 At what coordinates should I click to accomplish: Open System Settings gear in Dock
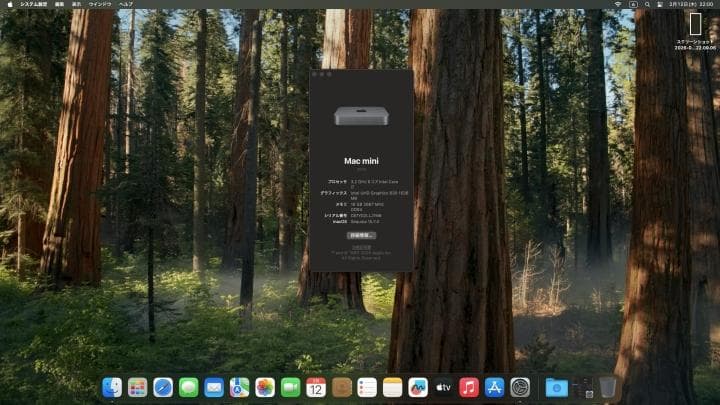coord(520,387)
